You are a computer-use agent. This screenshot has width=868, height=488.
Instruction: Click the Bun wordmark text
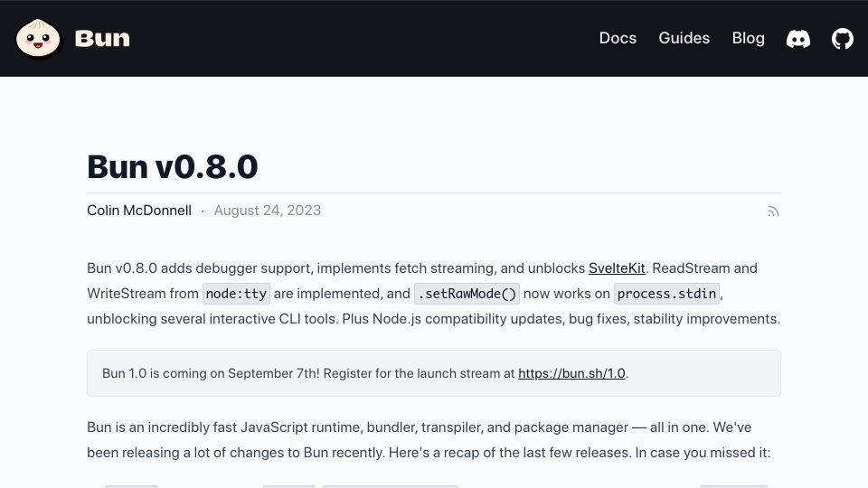(x=102, y=39)
